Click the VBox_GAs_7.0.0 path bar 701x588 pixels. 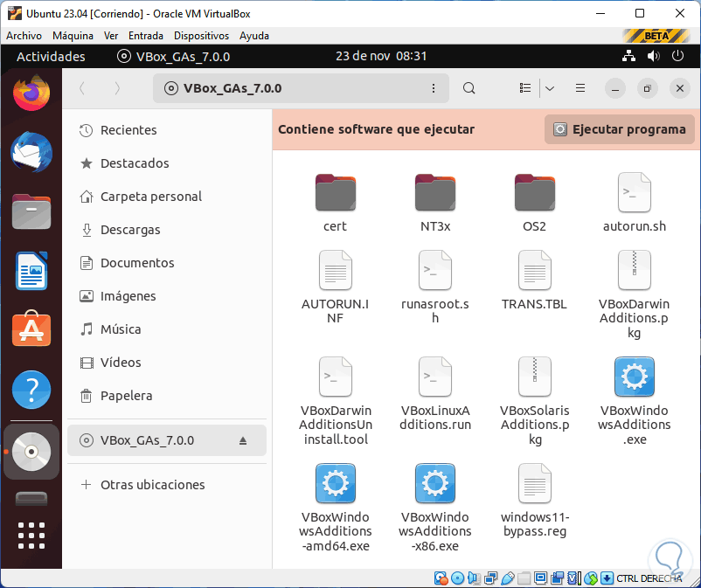pos(301,88)
